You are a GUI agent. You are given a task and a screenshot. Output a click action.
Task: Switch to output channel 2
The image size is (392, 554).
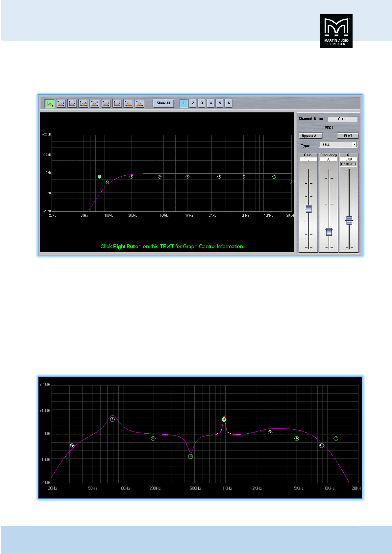[193, 103]
